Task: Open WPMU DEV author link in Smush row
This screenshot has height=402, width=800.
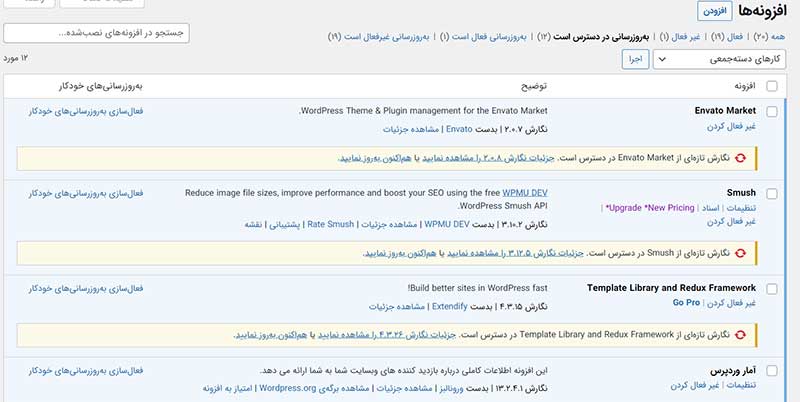Action: [446, 224]
